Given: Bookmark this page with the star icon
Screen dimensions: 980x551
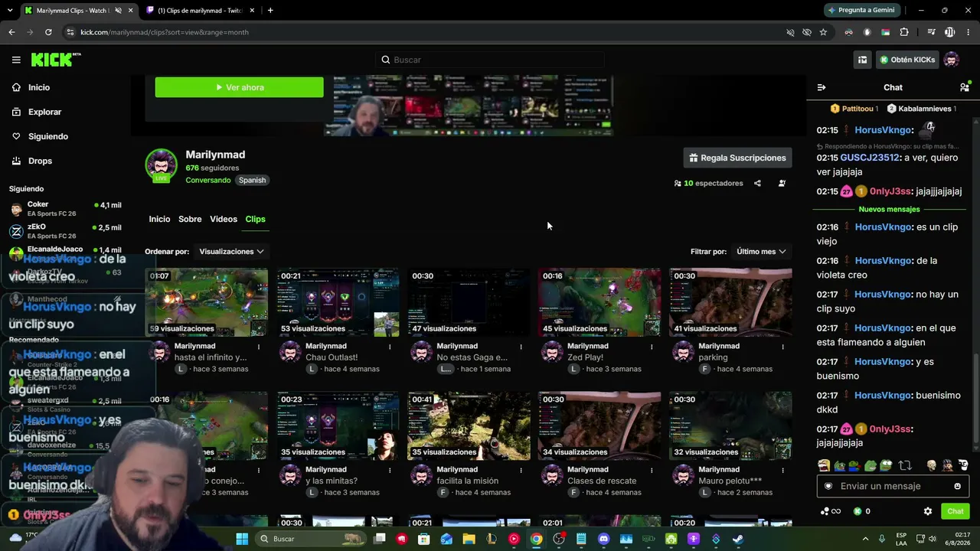Looking at the screenshot, I should click(x=823, y=32).
